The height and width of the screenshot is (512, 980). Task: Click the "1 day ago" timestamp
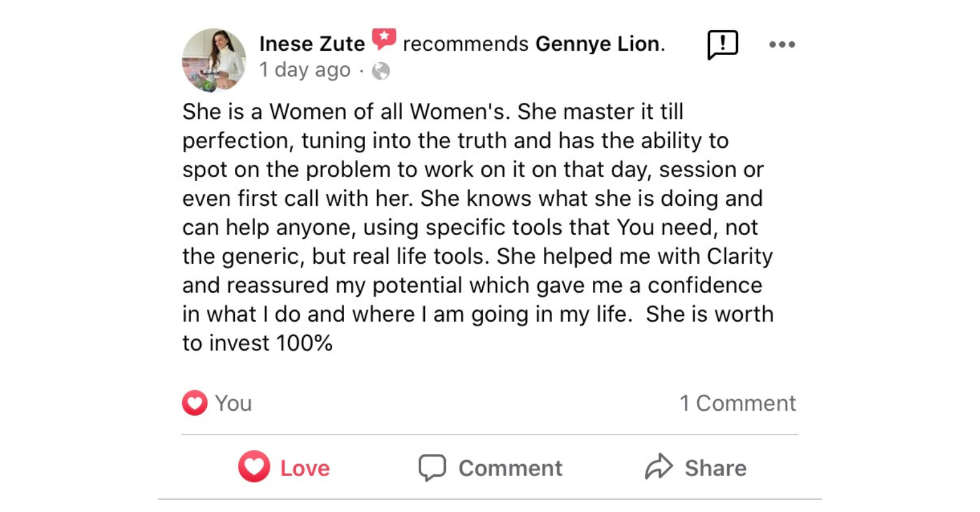point(305,70)
